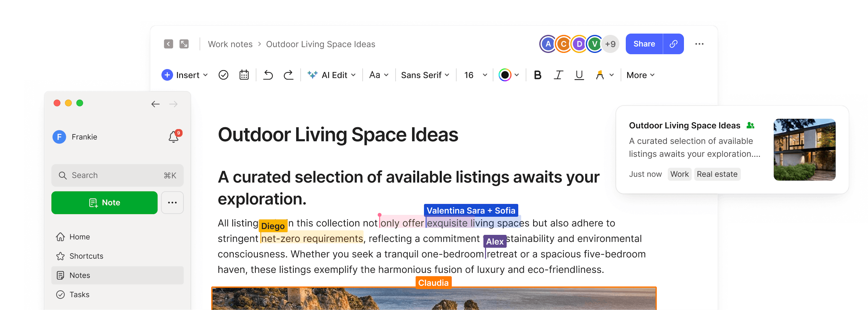Open the Sans Serif font dropdown

pyautogui.click(x=425, y=75)
